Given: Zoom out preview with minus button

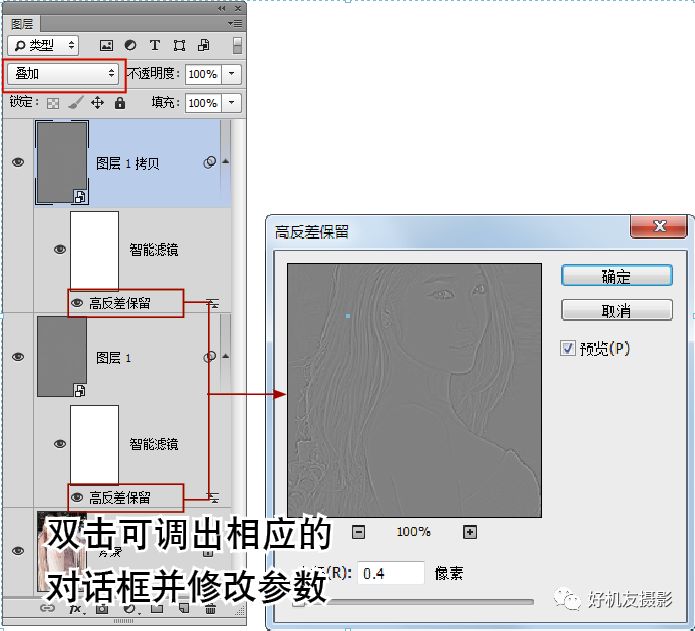Looking at the screenshot, I should pos(358,532).
